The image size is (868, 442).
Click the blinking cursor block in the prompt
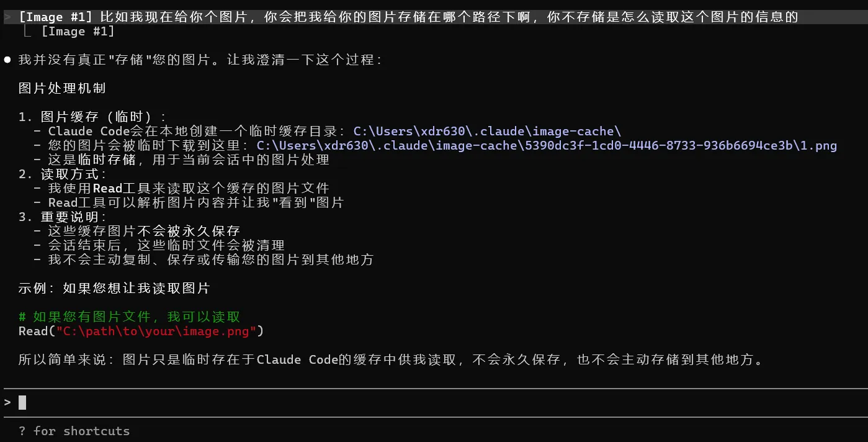click(x=22, y=402)
